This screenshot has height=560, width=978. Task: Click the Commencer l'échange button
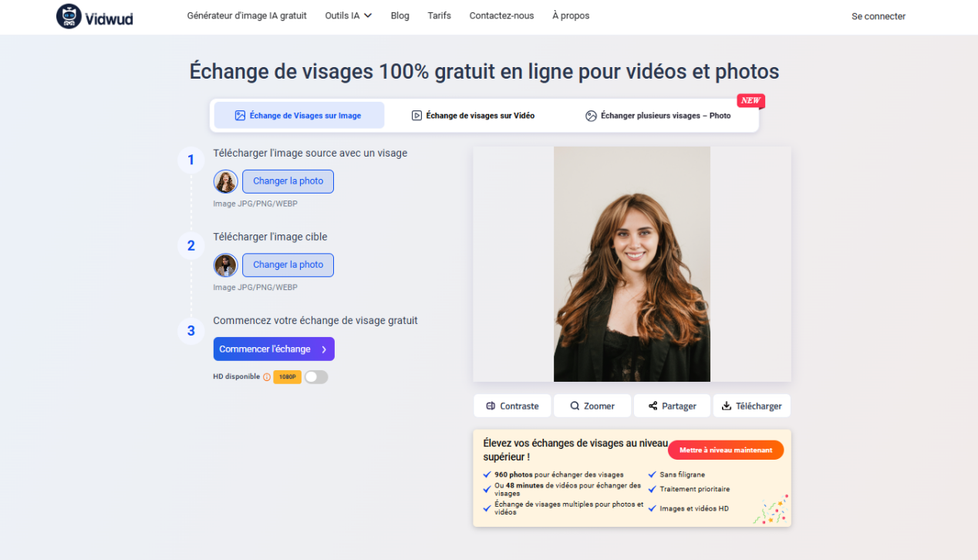tap(274, 349)
